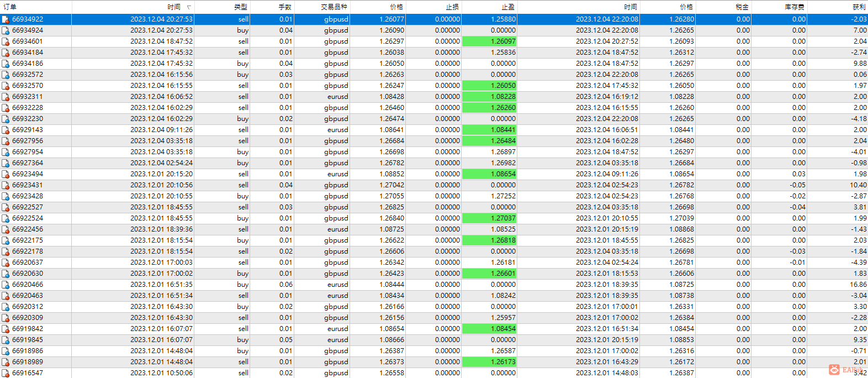Click the order icon beside ticket 66934184
The height and width of the screenshot is (378, 868).
[6, 53]
